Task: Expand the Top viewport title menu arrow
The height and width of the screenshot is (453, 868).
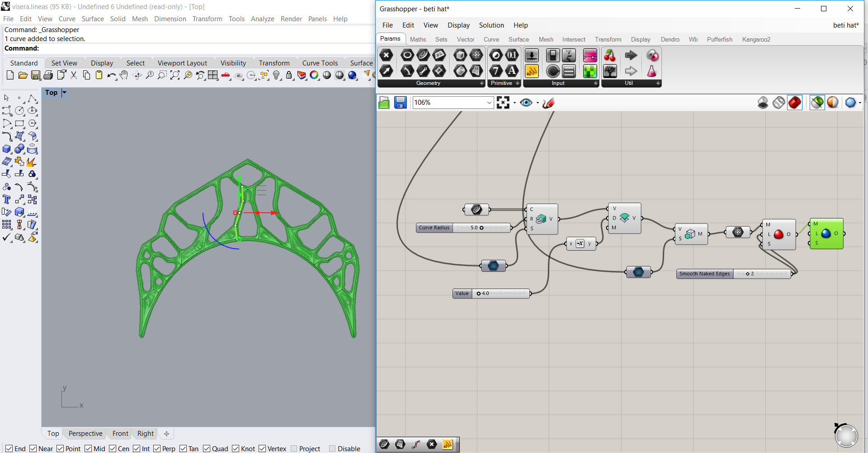Action: (64, 93)
